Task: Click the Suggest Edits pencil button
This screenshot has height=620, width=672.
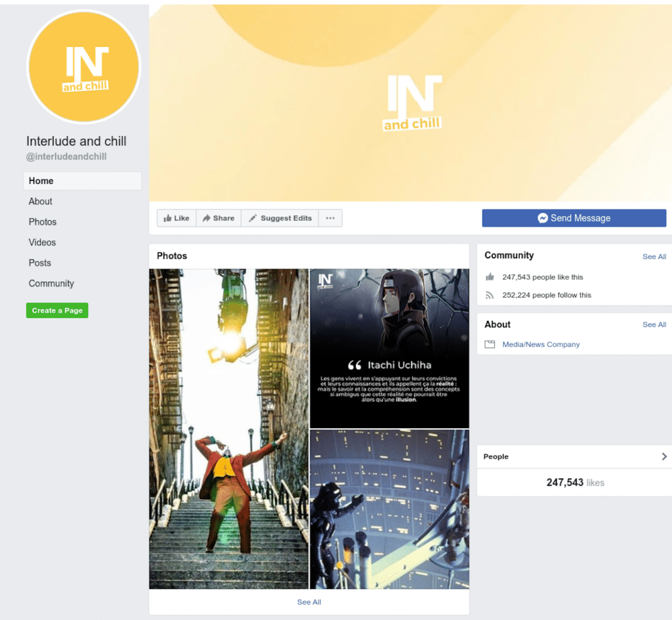Action: [280, 218]
